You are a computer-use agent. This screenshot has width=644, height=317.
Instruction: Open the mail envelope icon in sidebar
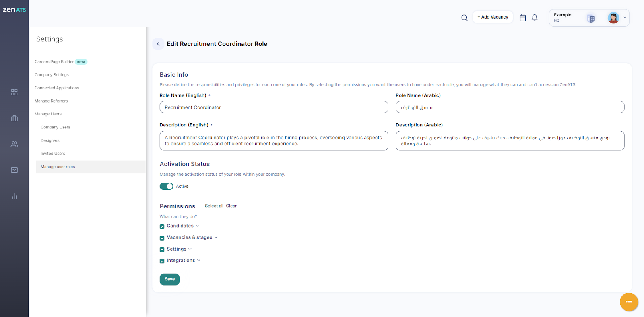(14, 170)
